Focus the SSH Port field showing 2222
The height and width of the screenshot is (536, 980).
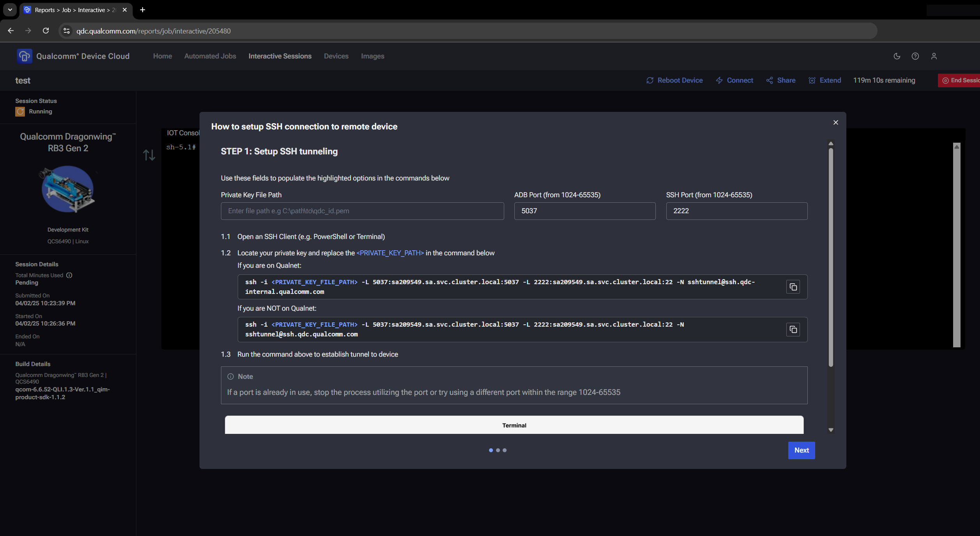point(737,211)
